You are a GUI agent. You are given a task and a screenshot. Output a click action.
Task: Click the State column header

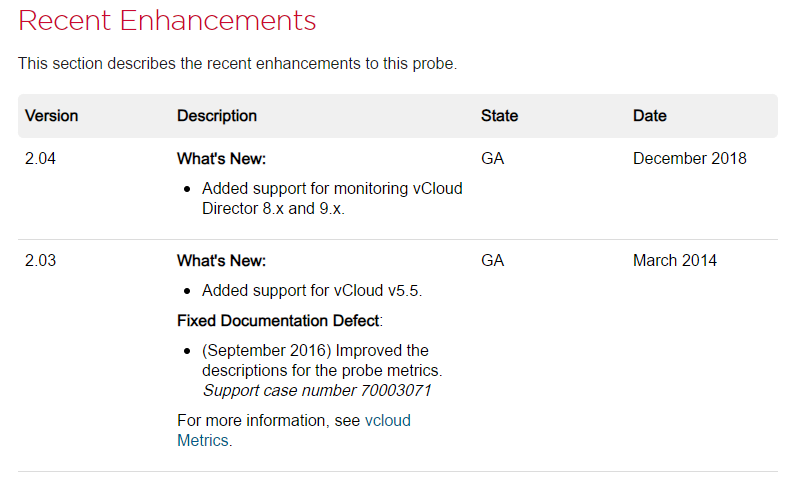pos(499,116)
